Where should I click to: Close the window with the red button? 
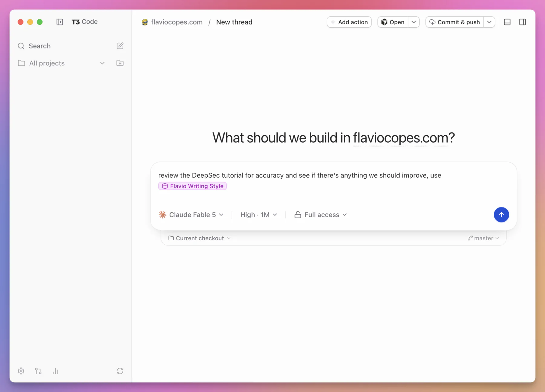coord(21,22)
